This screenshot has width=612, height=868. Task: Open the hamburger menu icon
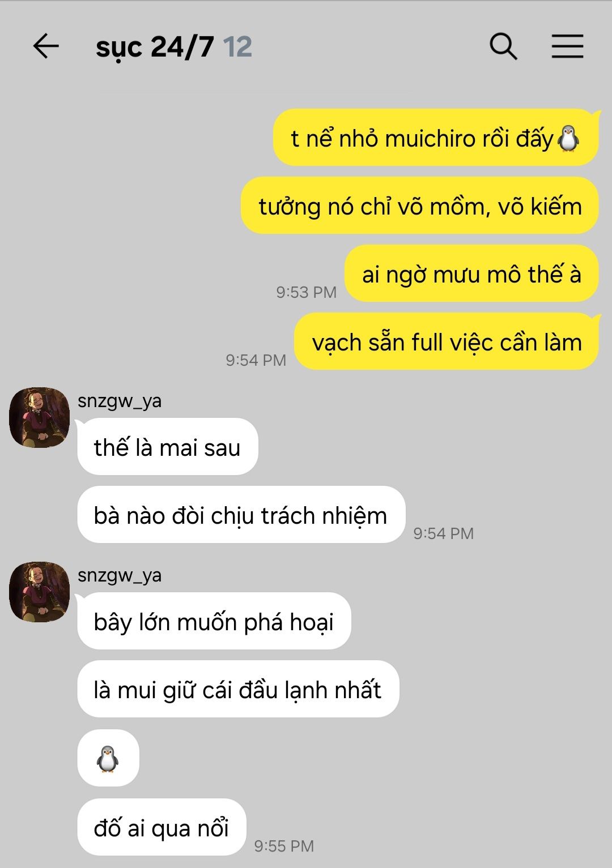pyautogui.click(x=567, y=46)
